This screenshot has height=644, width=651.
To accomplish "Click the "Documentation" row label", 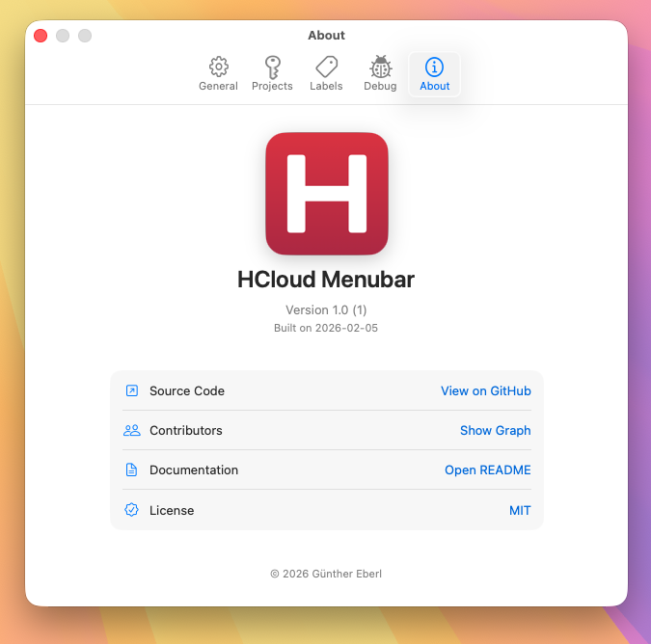I will pyautogui.click(x=194, y=470).
